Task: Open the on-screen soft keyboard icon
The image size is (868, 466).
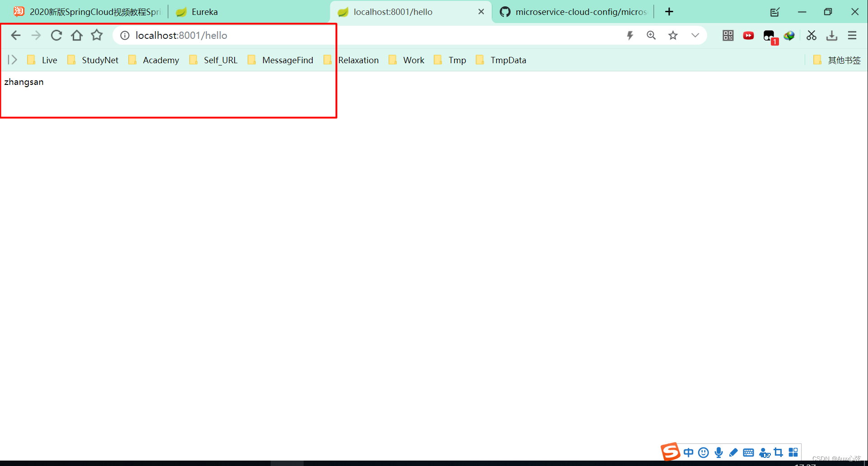Action: click(x=748, y=452)
